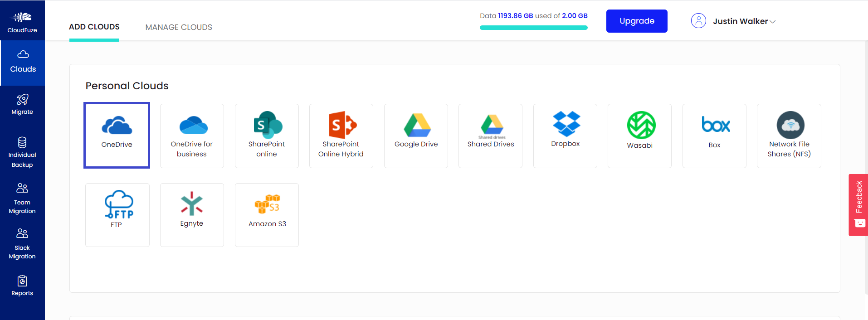Viewport: 868px width, 320px height.
Task: Click the Upgrade button
Action: click(x=637, y=21)
